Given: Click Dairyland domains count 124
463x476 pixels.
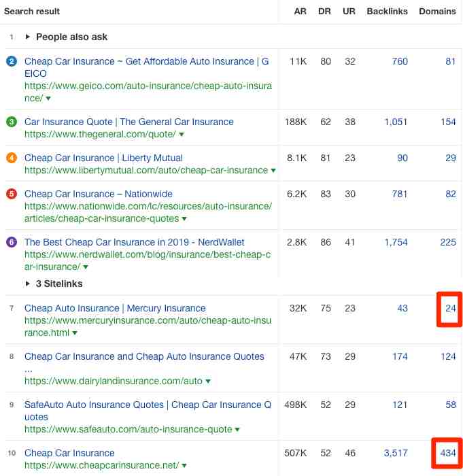Looking at the screenshot, I should [449, 356].
